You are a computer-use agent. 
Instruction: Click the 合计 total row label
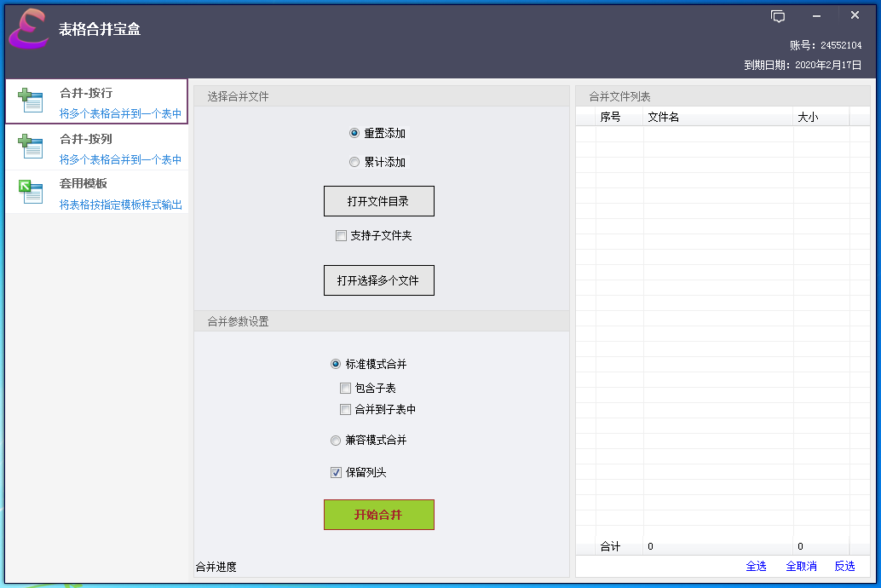(610, 546)
